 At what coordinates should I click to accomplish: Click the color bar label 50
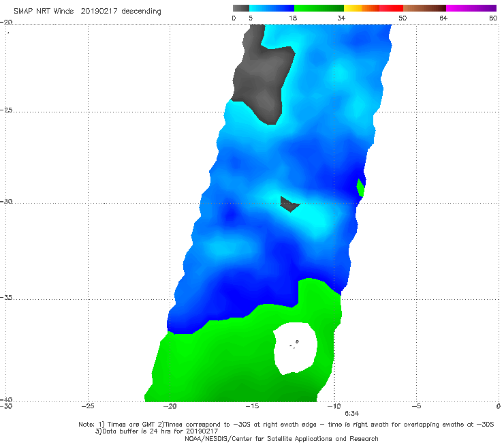click(x=403, y=18)
